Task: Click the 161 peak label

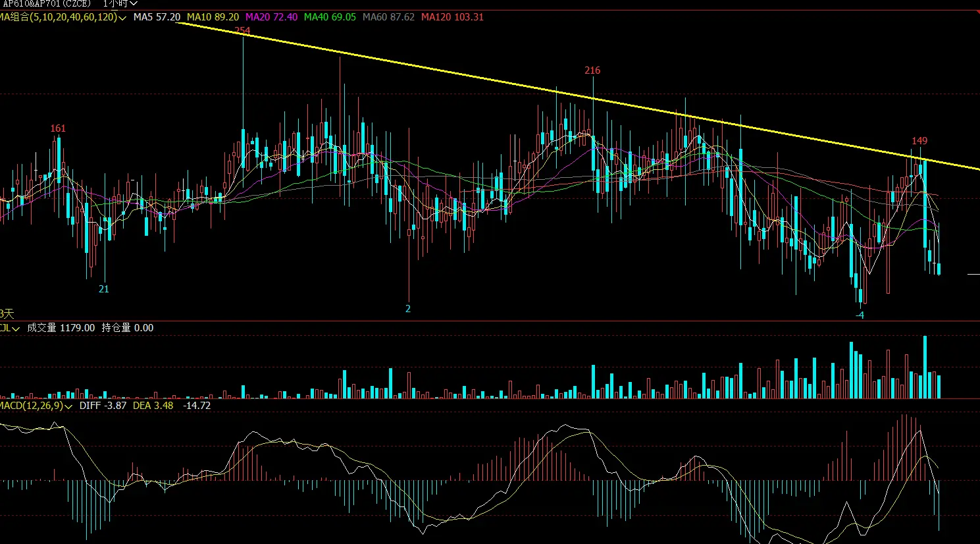Action: coord(58,128)
